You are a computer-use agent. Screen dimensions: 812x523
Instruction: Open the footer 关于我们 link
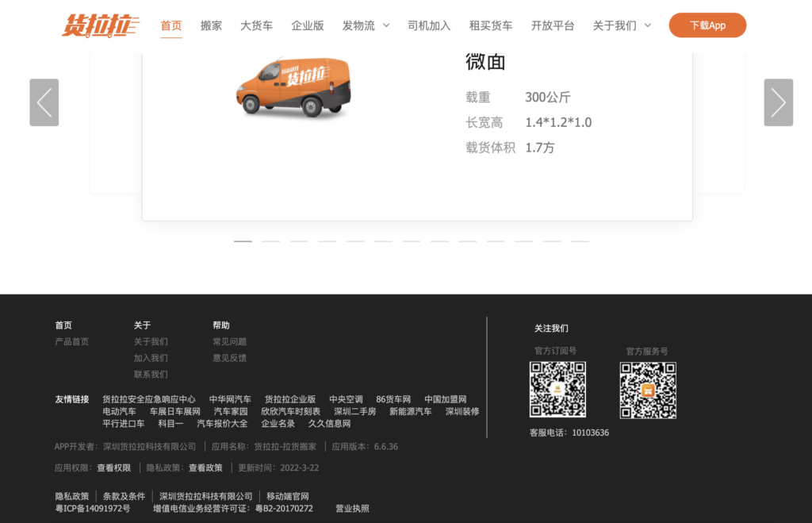151,341
